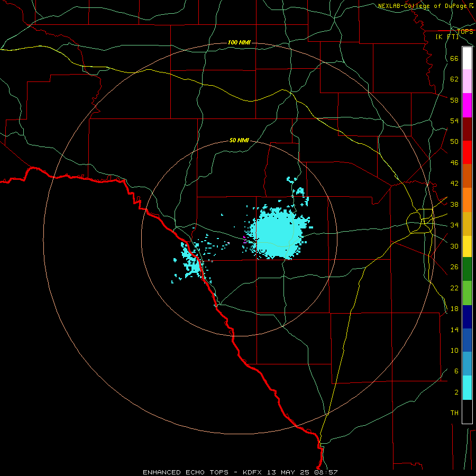Click the '13 MAY 25 08:57' timestamp
The height and width of the screenshot is (476, 476).
[302, 472]
